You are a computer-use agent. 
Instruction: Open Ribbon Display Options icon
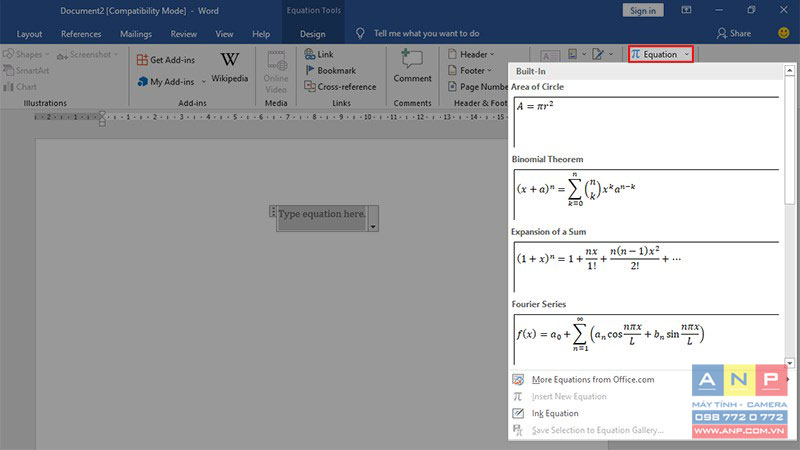[686, 10]
